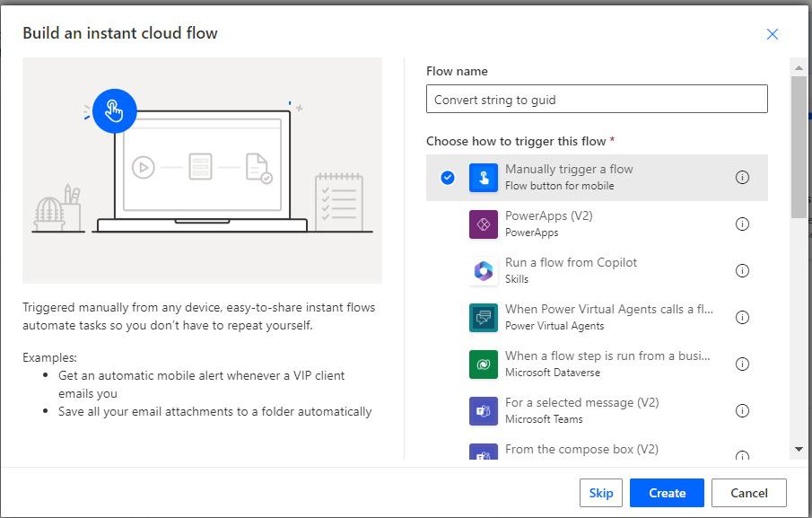Click the trigger list scrollbar thumb
Viewport: 812px width, 518px height.
799,147
